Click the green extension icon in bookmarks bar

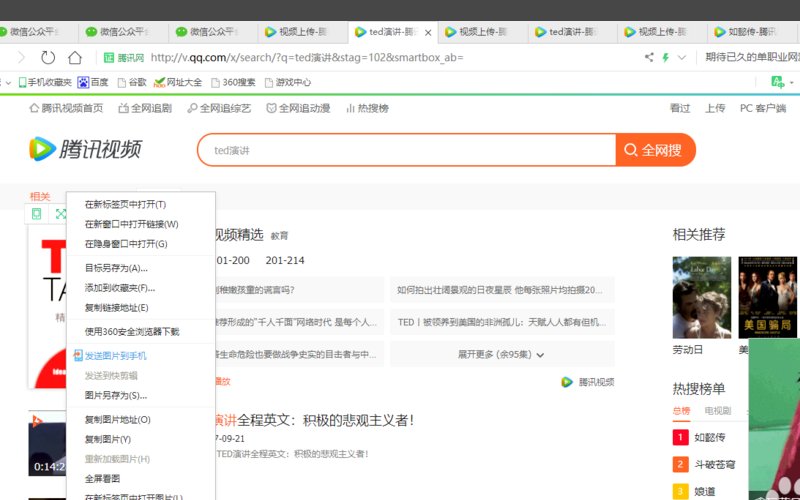pyautogui.click(x=778, y=82)
